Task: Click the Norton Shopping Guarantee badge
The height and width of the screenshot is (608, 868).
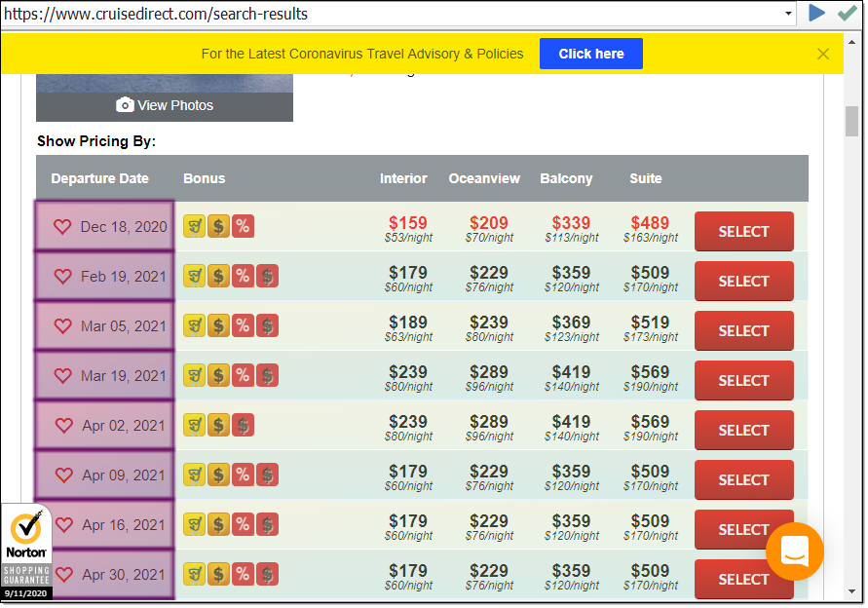Action: click(x=26, y=551)
